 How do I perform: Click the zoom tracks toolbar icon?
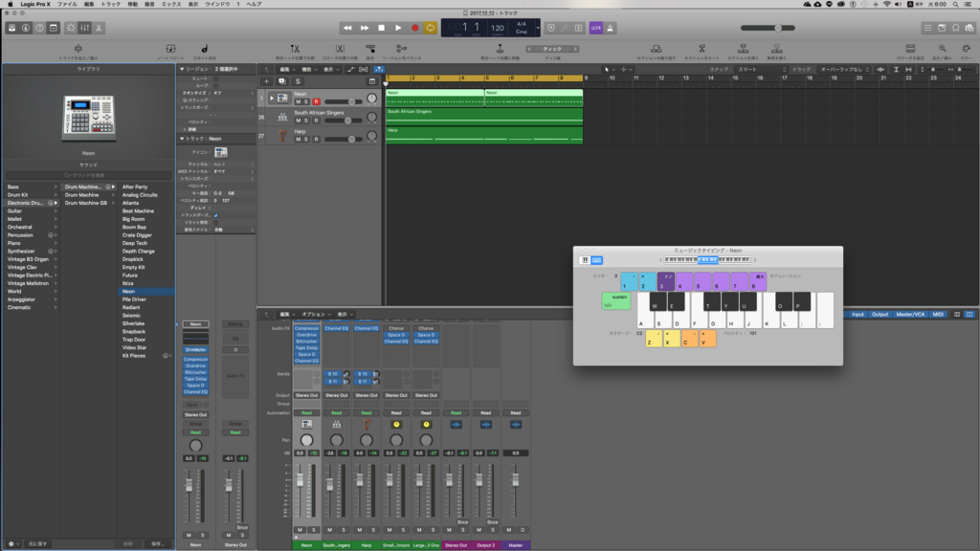[x=78, y=48]
